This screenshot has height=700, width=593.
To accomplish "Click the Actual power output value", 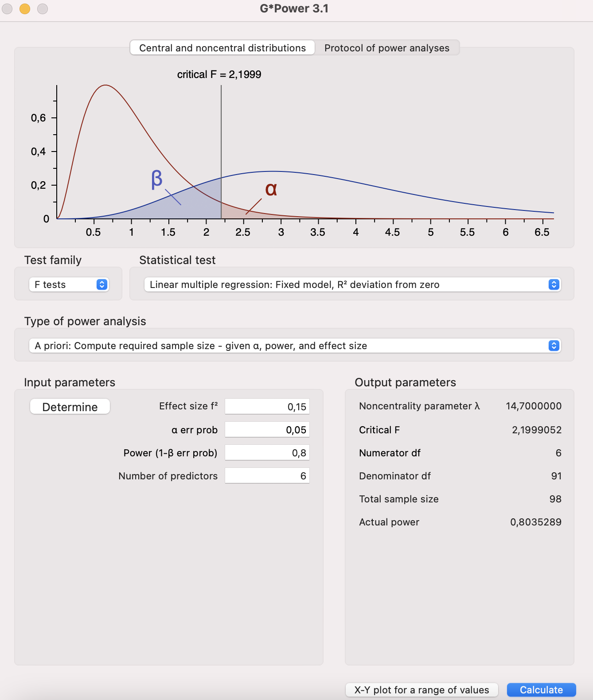I will pyautogui.click(x=535, y=522).
